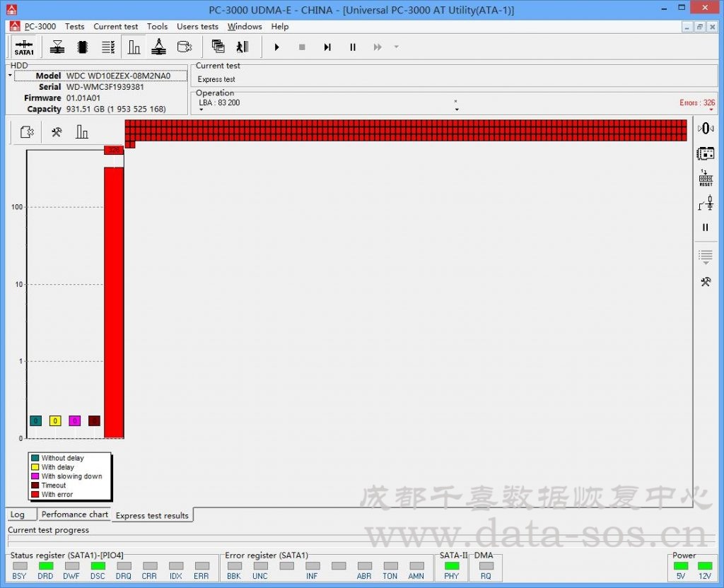Click the bar chart test results toolbar icon

click(x=134, y=47)
